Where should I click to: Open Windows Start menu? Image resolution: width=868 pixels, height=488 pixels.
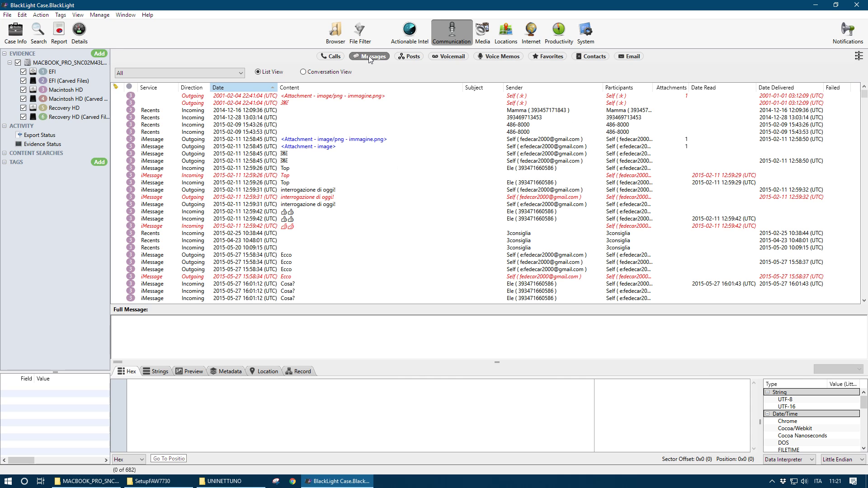8,481
